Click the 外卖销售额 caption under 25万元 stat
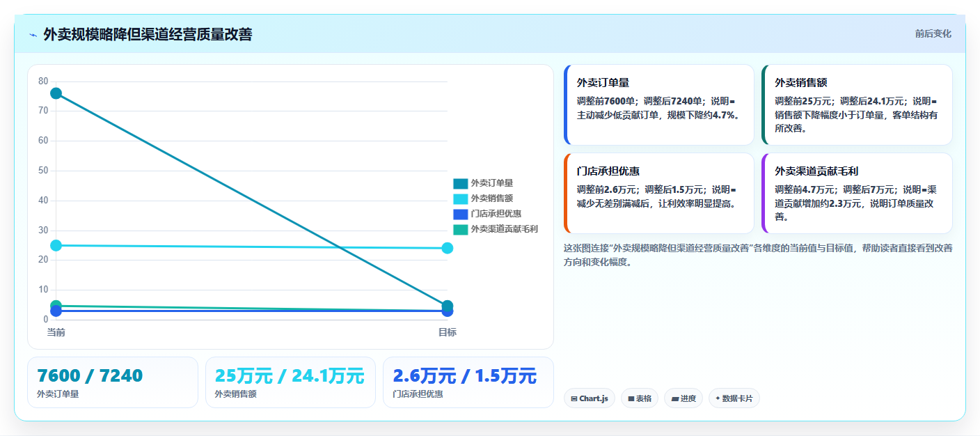980x436 pixels. pos(236,394)
